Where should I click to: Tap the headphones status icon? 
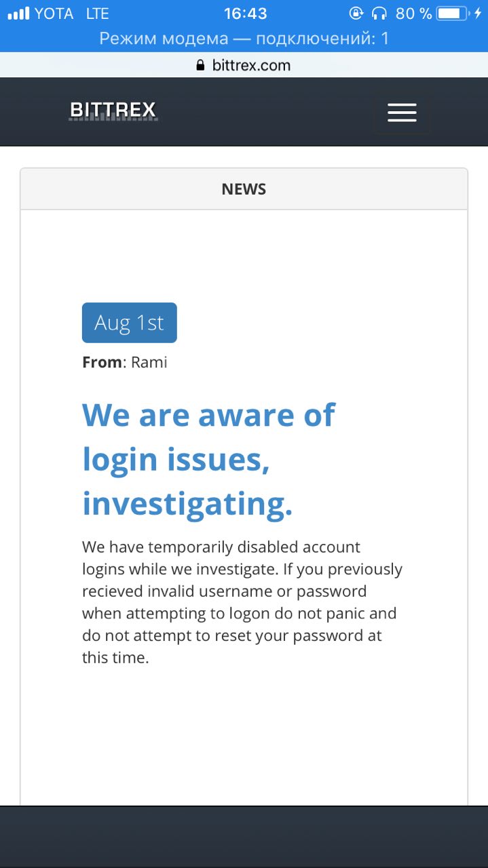click(x=379, y=14)
